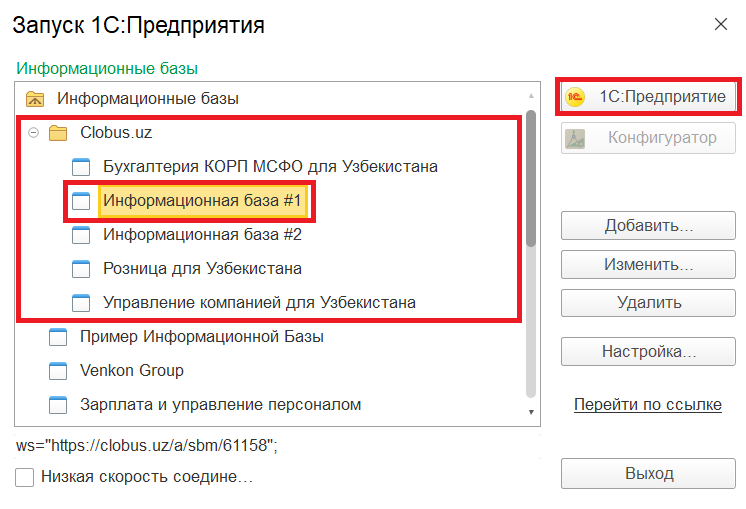Click the Бухгалтерия КОРП МСФО database icon
Image resolution: width=746 pixels, height=509 pixels.
pos(81,166)
